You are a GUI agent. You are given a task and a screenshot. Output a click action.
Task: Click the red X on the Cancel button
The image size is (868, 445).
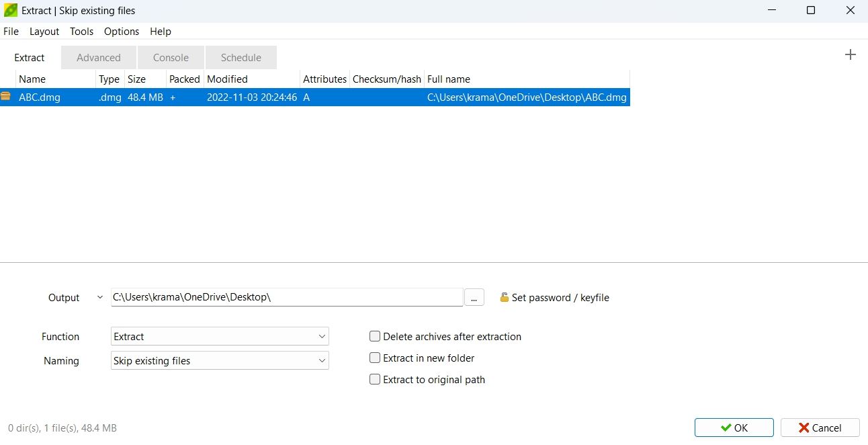(804, 428)
